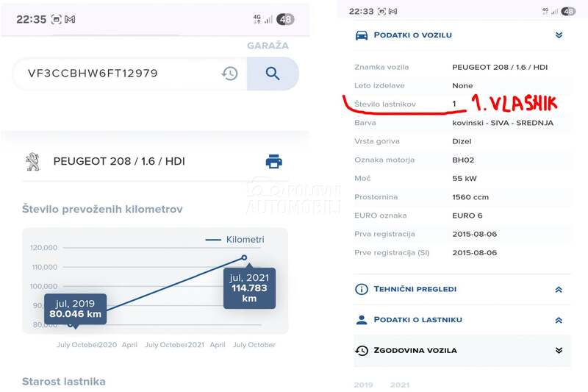
Task: Tap the Peugeot lion logo
Action: click(32, 162)
